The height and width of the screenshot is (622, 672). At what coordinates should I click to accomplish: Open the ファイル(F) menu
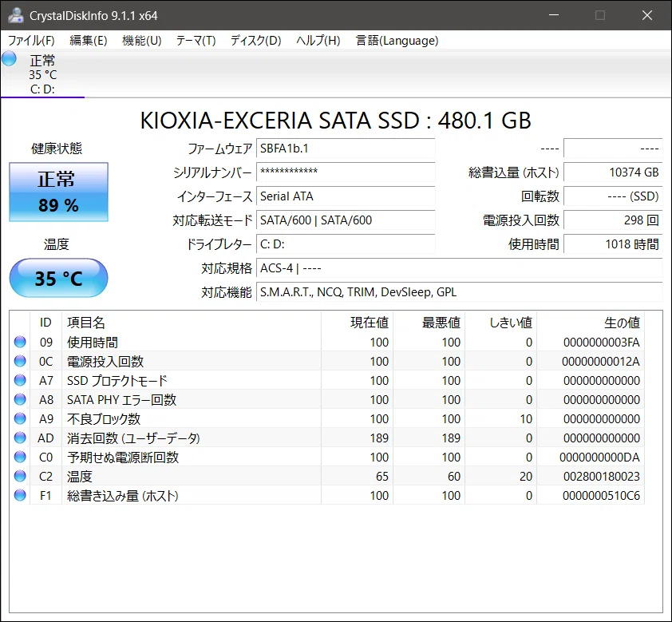[x=31, y=40]
